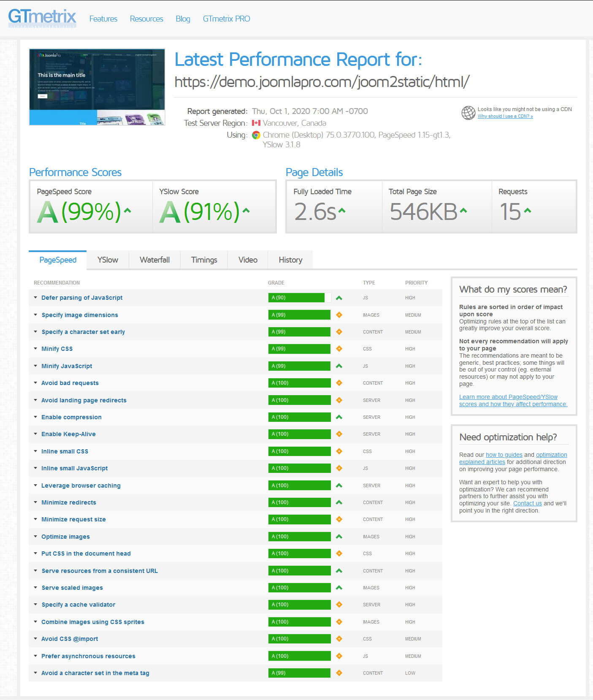Click the PageSpeed Score trend arrow

click(x=127, y=210)
